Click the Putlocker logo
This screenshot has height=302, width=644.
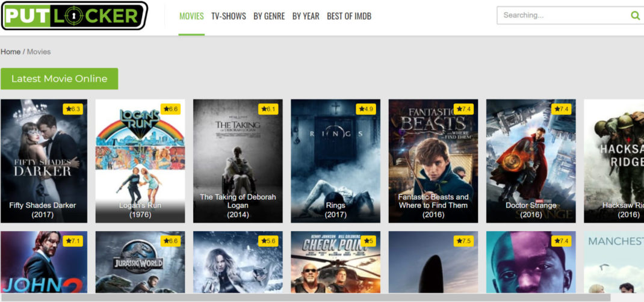[75, 16]
